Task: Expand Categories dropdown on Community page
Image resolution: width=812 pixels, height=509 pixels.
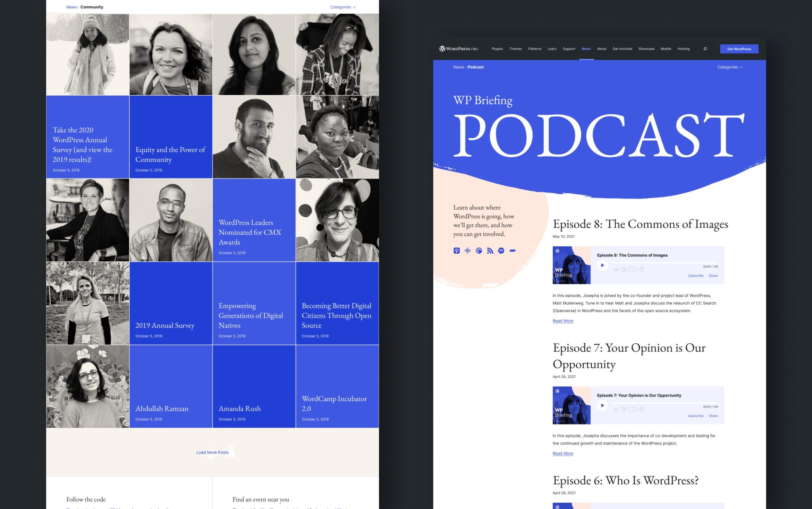Action: click(x=343, y=7)
